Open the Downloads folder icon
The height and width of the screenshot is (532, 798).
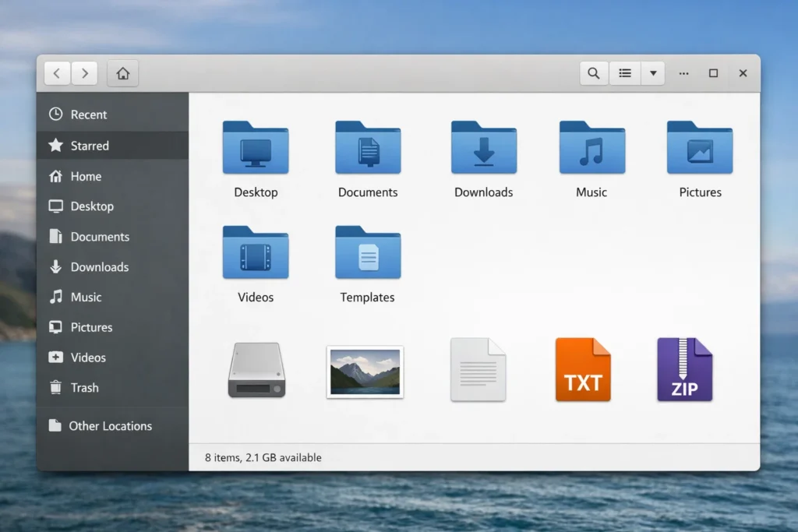[483, 148]
